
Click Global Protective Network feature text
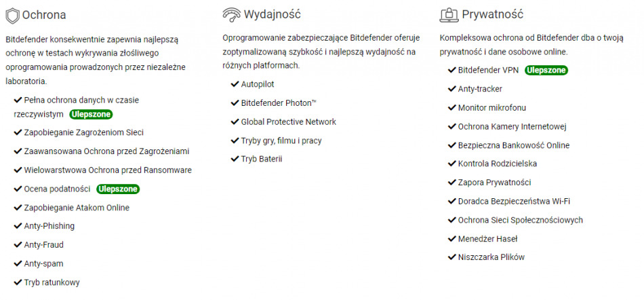click(288, 122)
